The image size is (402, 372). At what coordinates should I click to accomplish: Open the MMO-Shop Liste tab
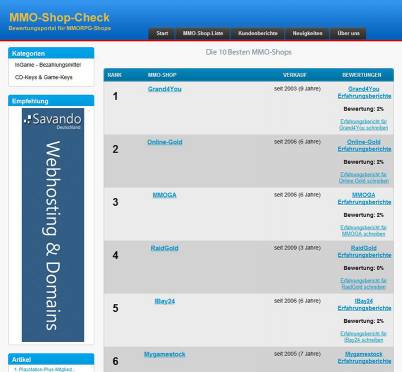(203, 33)
